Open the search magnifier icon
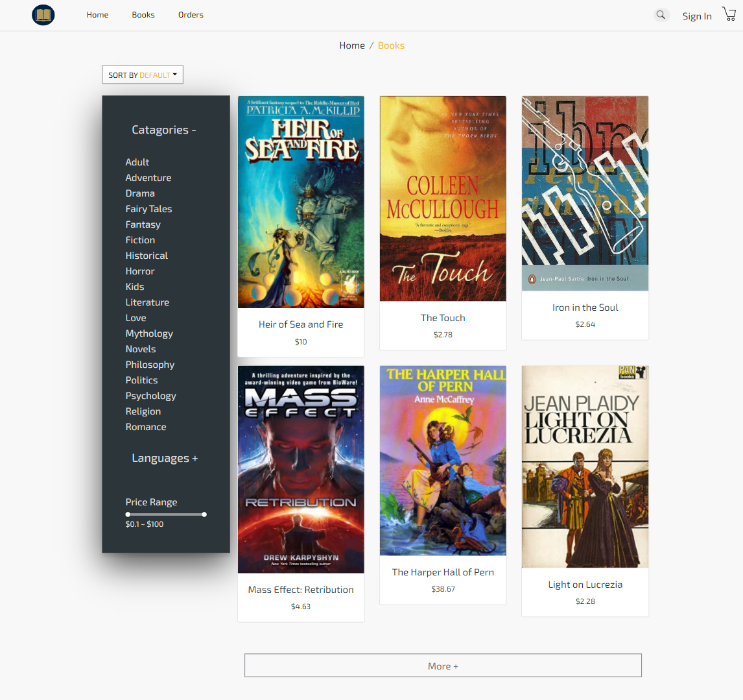Image resolution: width=743 pixels, height=700 pixels. (x=661, y=15)
